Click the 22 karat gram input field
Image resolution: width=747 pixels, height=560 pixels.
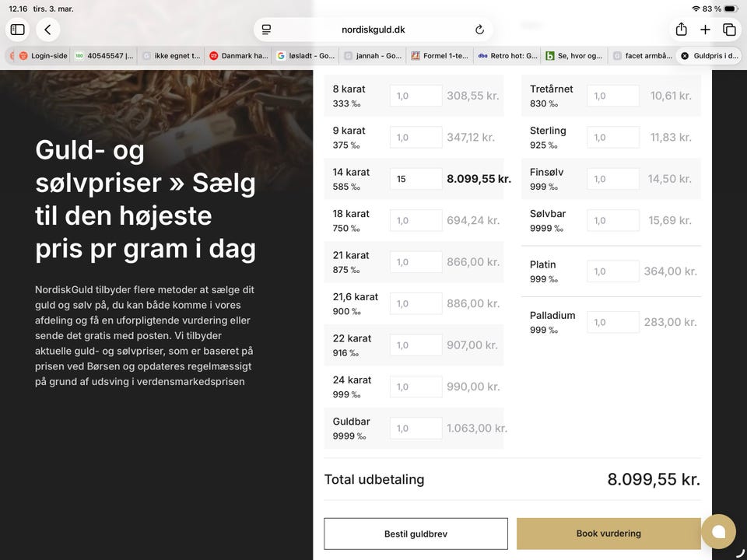tap(416, 345)
